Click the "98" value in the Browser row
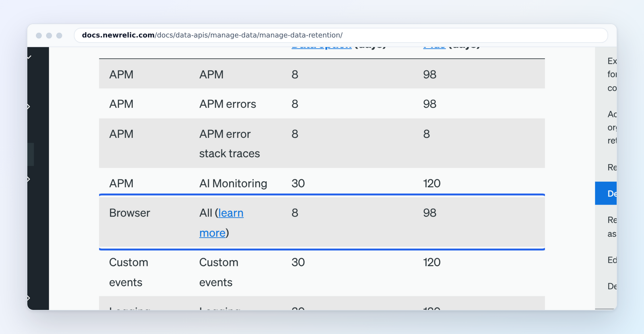 (x=429, y=213)
